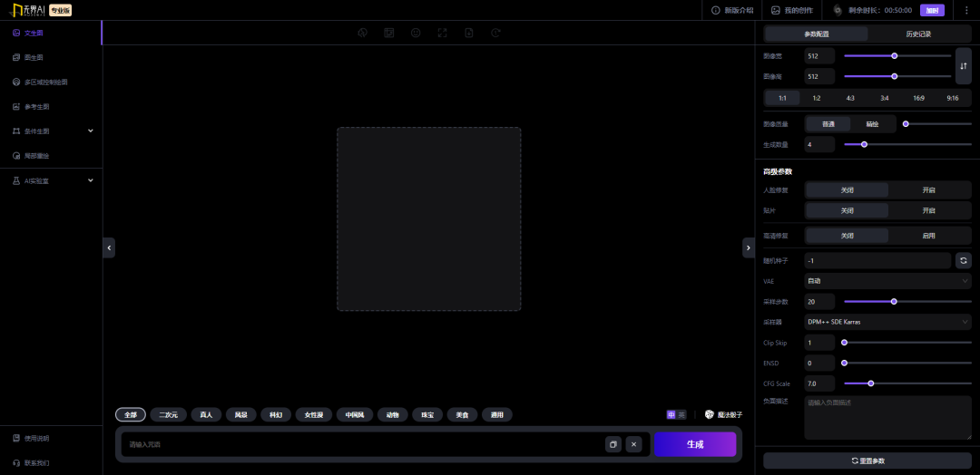Clear the prompt input
Viewport: 980px width, 475px height.
pyautogui.click(x=633, y=444)
